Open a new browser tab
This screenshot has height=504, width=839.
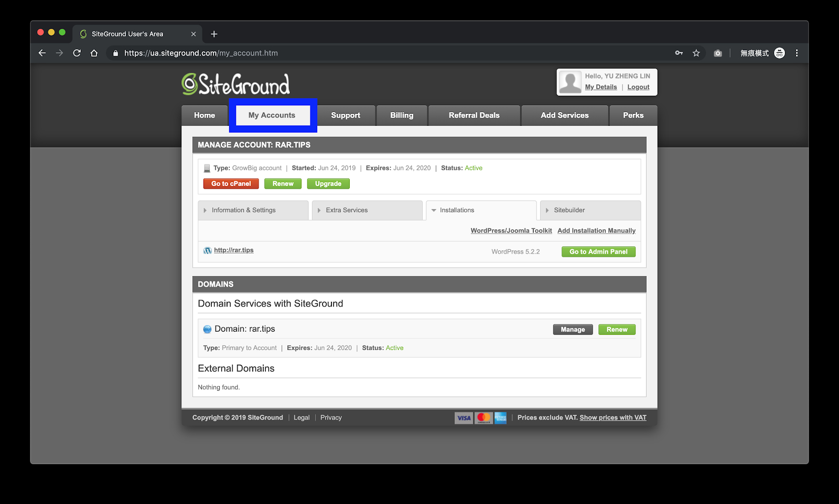click(214, 34)
